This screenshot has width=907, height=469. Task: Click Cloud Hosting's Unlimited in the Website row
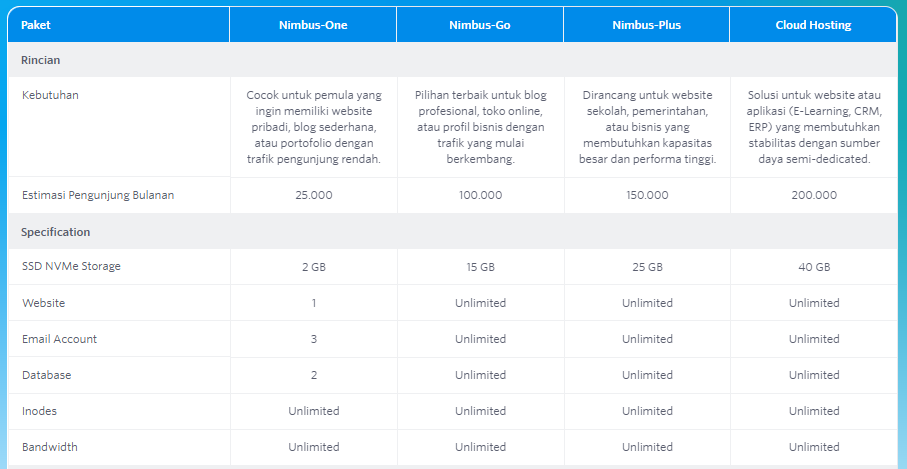tap(814, 303)
